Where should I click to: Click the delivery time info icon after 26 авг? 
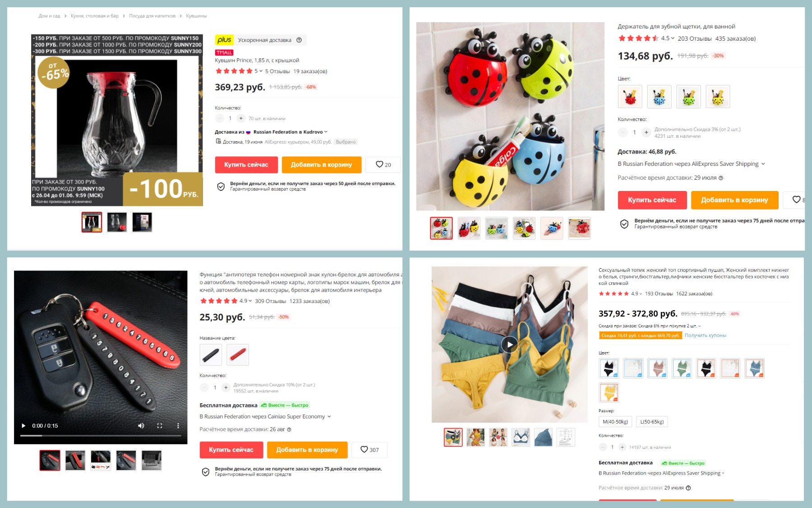click(289, 429)
